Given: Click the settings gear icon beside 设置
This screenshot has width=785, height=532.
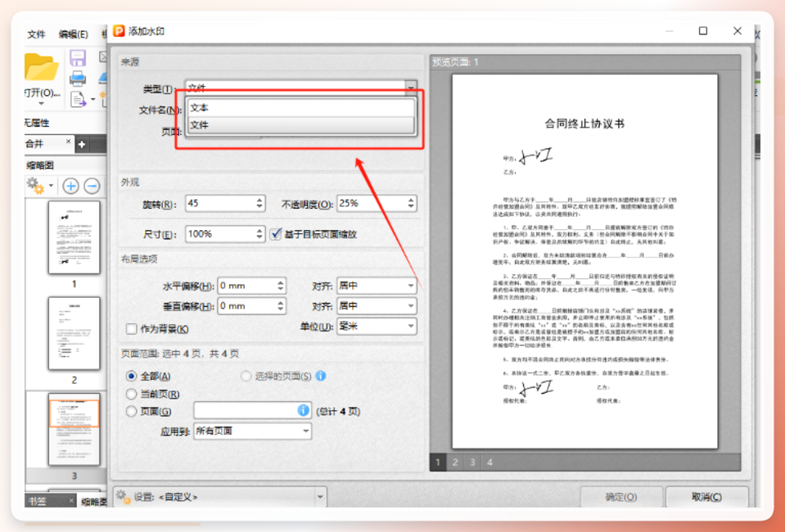Looking at the screenshot, I should [x=123, y=497].
